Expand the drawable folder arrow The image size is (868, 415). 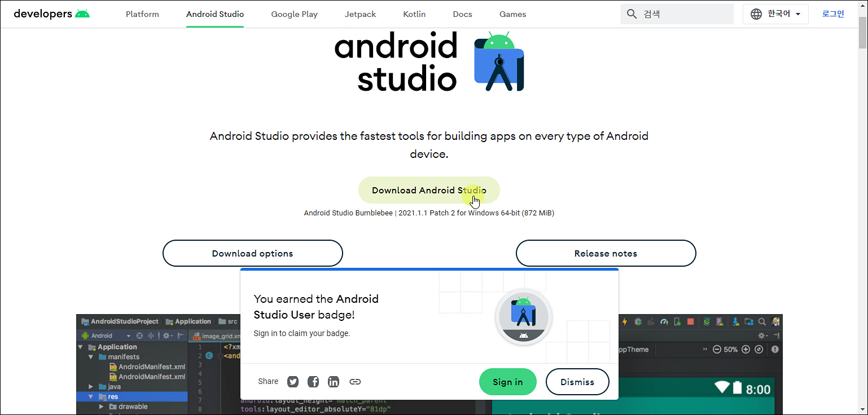(102, 407)
